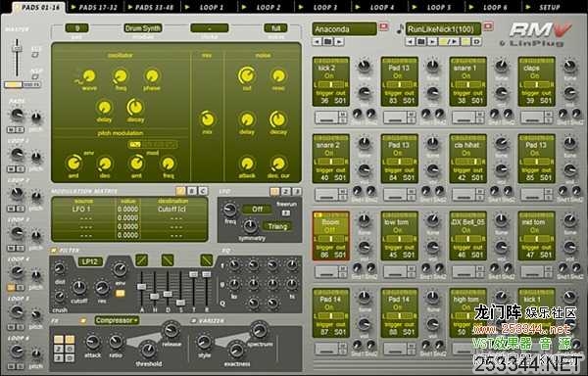
Task: Open the pad number 9 selector
Action: click(76, 28)
